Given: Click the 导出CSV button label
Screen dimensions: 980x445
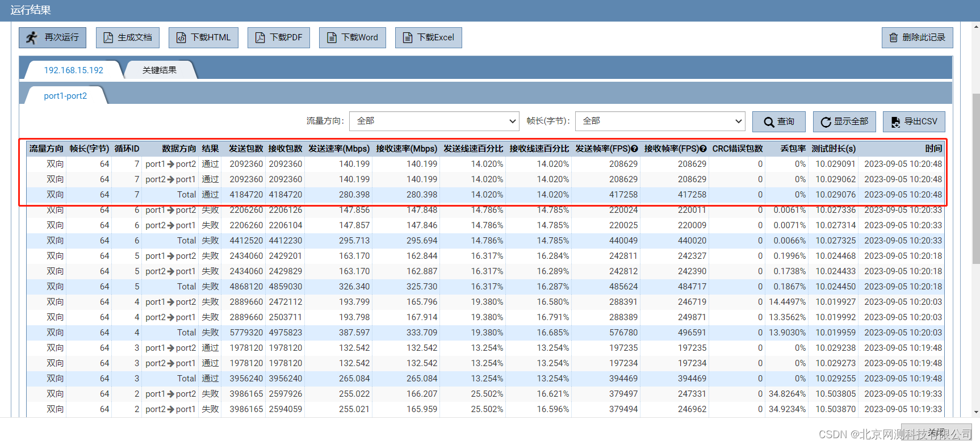Looking at the screenshot, I should click(921, 121).
